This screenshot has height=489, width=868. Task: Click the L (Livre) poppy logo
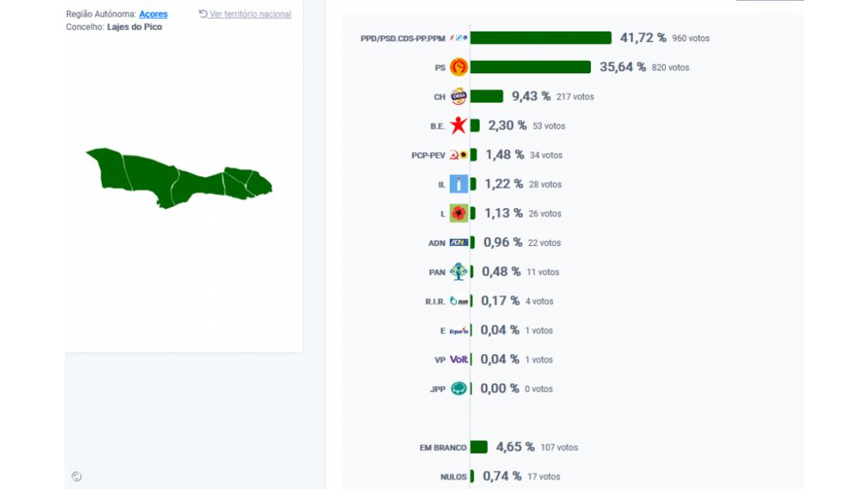click(458, 214)
